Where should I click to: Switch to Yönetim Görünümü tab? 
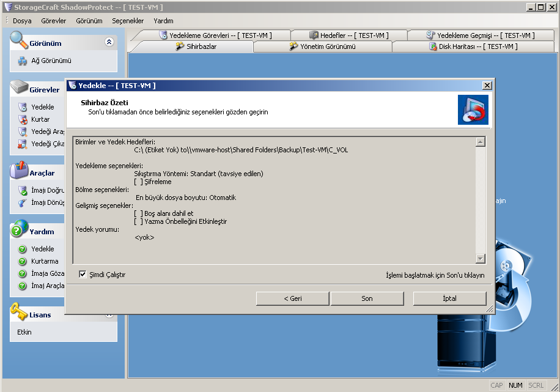(x=322, y=46)
